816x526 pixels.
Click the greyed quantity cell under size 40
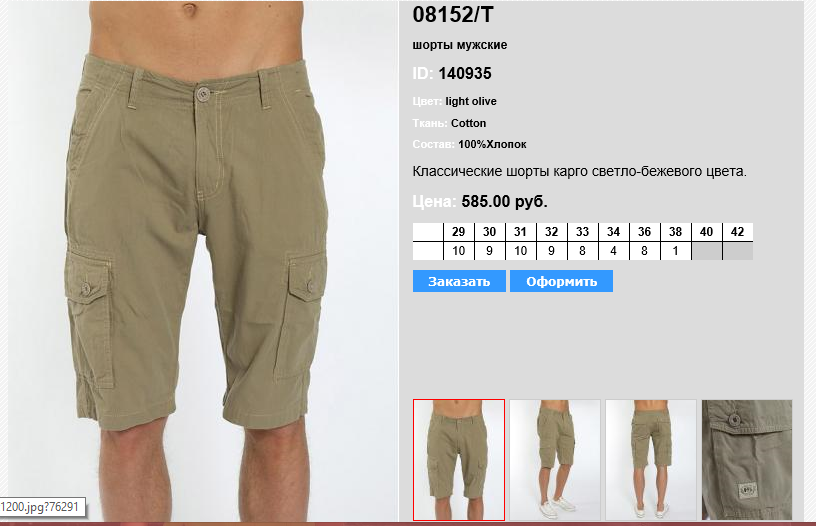(x=706, y=251)
